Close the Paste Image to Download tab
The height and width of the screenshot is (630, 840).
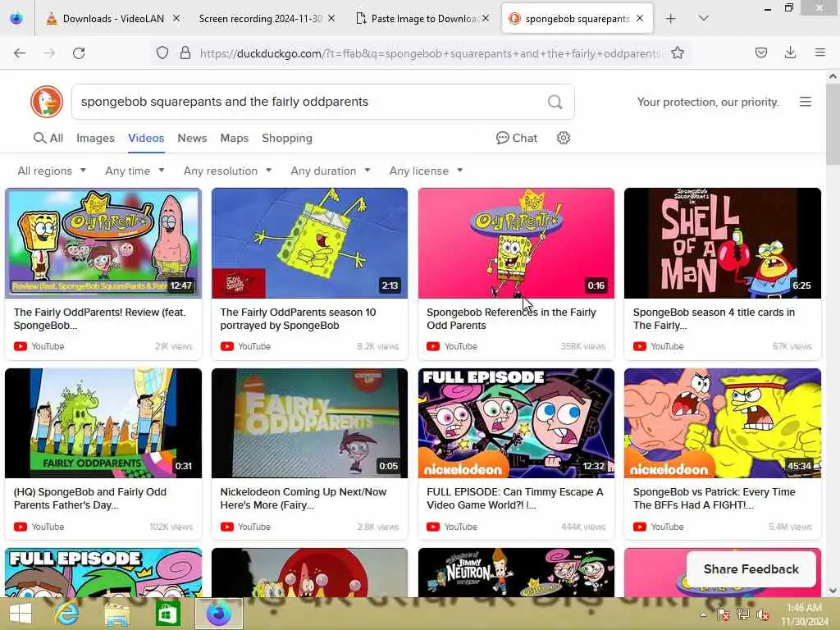(486, 19)
